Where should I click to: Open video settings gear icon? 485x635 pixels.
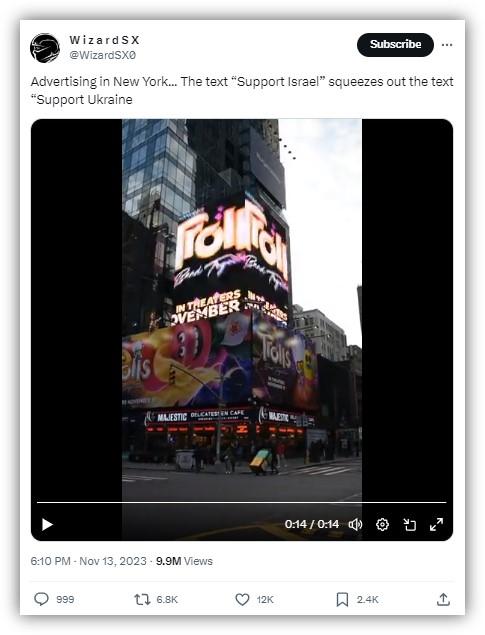[x=382, y=524]
